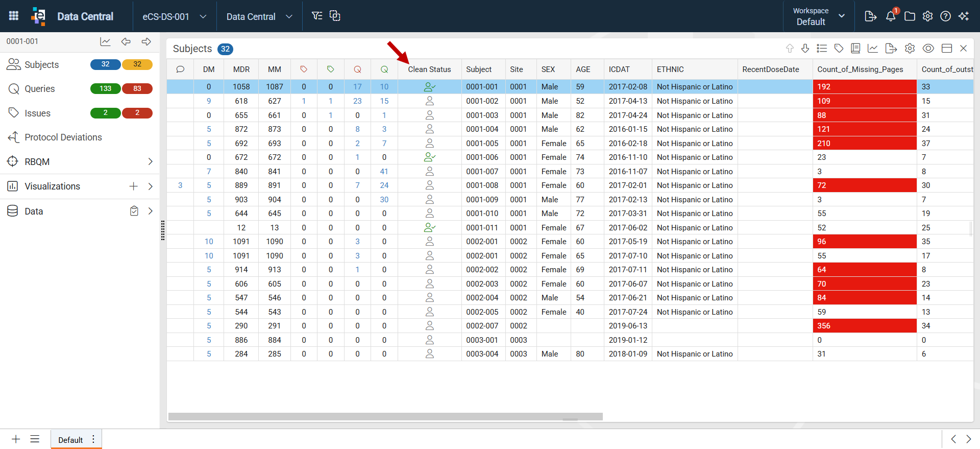
Task: Move tabs left with the bottom left chevron
Action: tap(953, 439)
